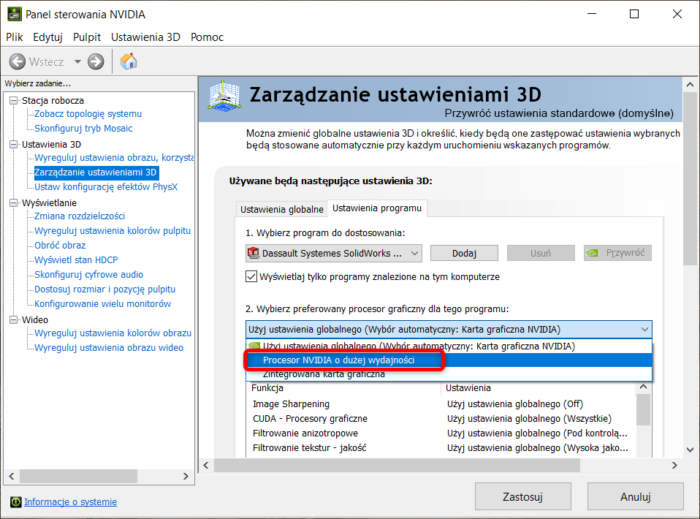700x519 pixels.
Task: Select 'Zintegrowana karta graficzna' option
Action: 449,374
